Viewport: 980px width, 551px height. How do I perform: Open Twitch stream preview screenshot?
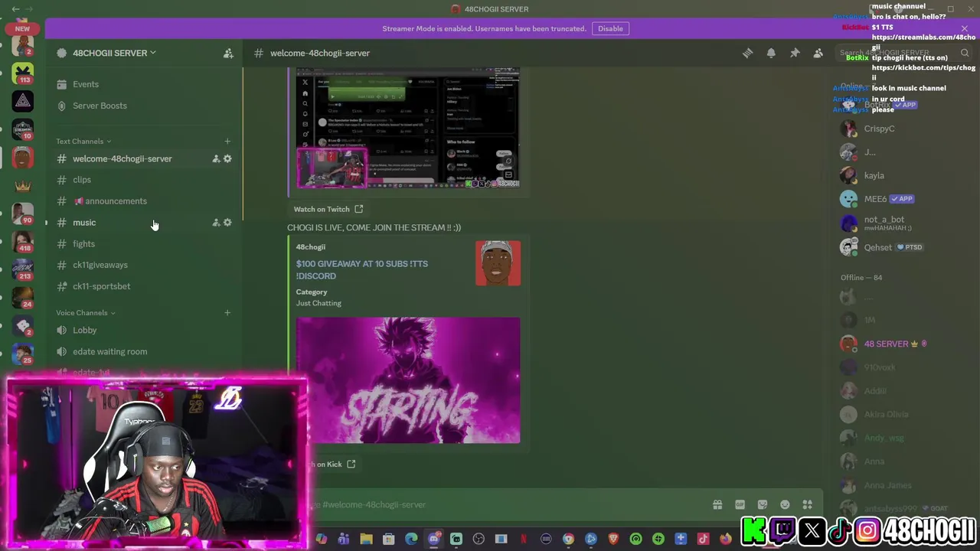[408, 128]
